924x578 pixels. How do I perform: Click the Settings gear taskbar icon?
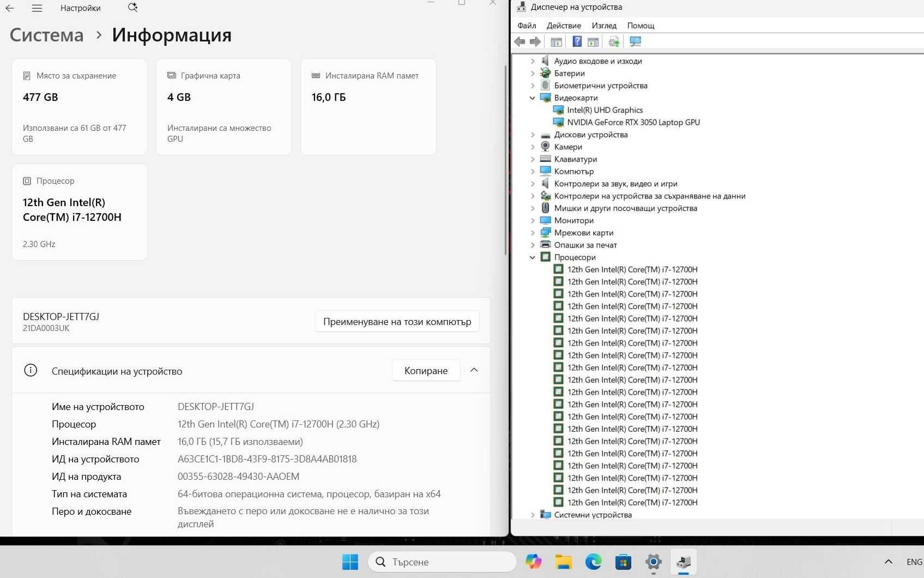tap(653, 562)
